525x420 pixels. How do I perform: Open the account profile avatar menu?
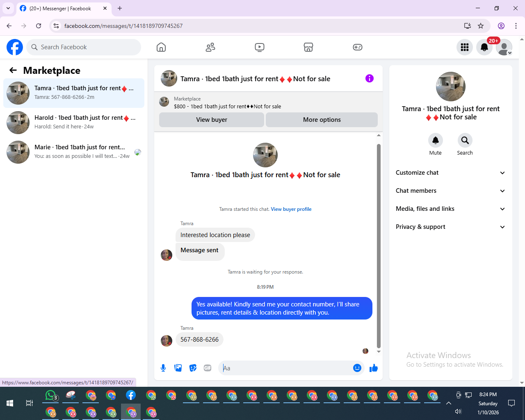pos(504,47)
